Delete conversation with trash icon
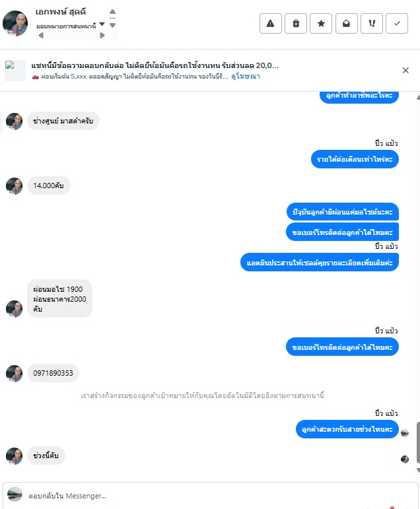This screenshot has width=420, height=509. (x=296, y=23)
